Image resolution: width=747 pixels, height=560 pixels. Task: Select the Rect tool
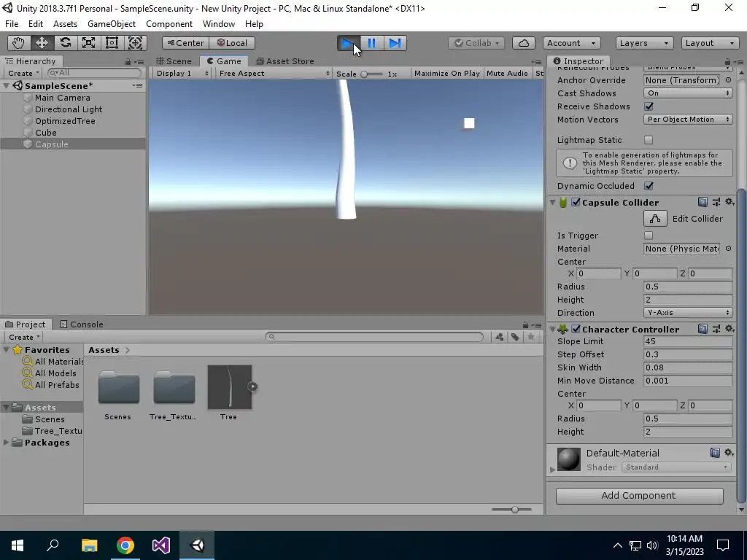click(x=112, y=43)
